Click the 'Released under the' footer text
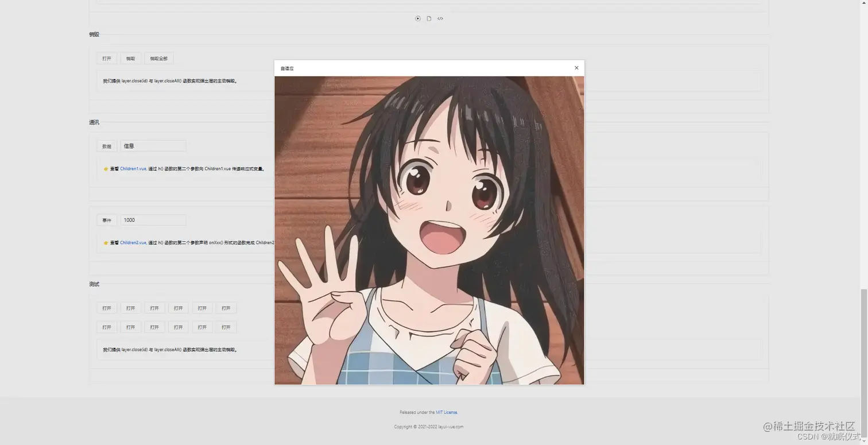The height and width of the screenshot is (445, 868). (x=417, y=412)
